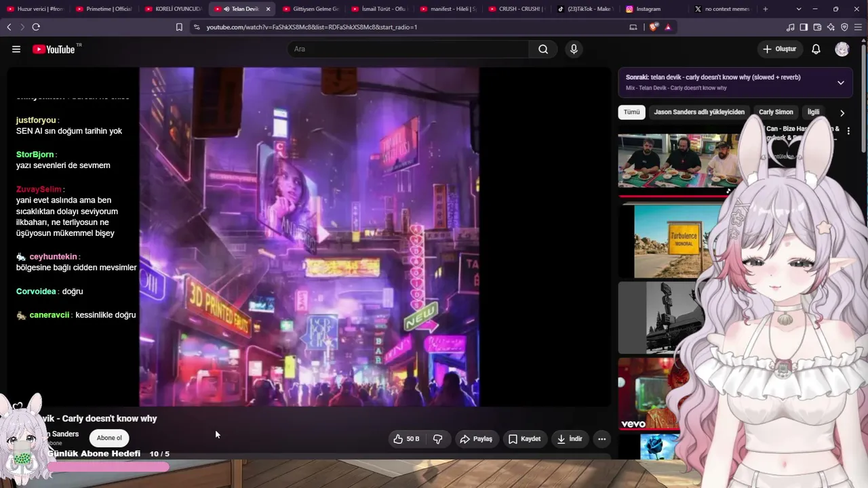Click the YouTube search magnifier button

[x=543, y=49]
